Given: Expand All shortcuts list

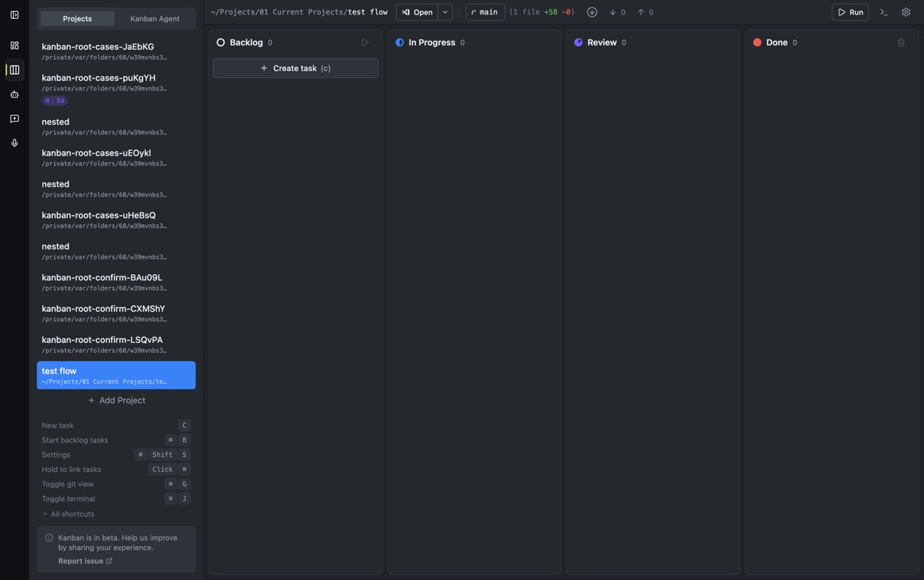Looking at the screenshot, I should pyautogui.click(x=68, y=514).
